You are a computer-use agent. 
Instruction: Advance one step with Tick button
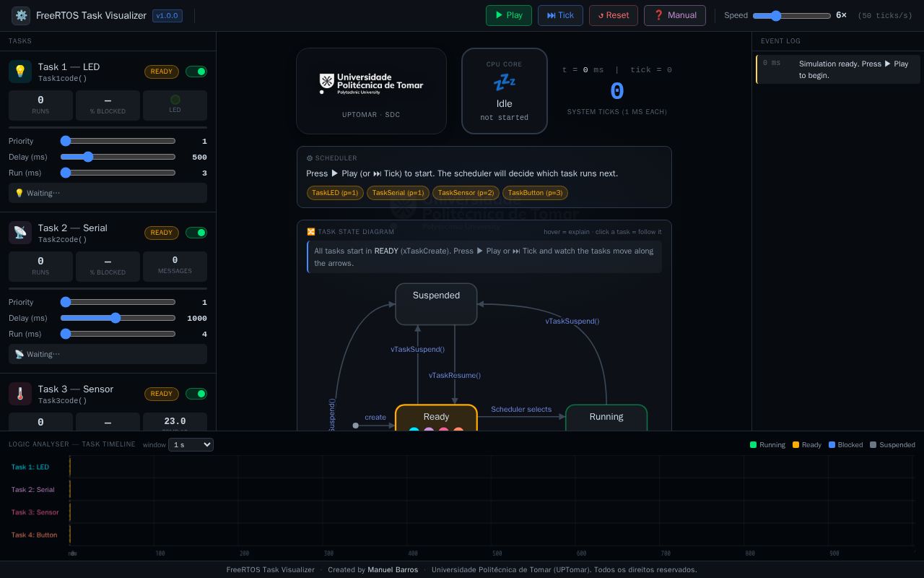tap(560, 15)
